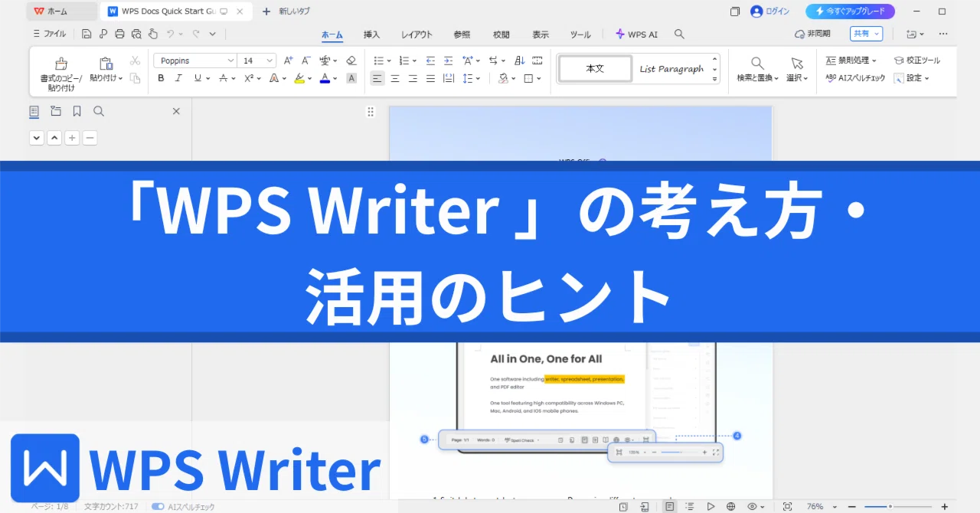Image resolution: width=980 pixels, height=513 pixels.
Task: Open search in navigation pane
Action: click(99, 111)
